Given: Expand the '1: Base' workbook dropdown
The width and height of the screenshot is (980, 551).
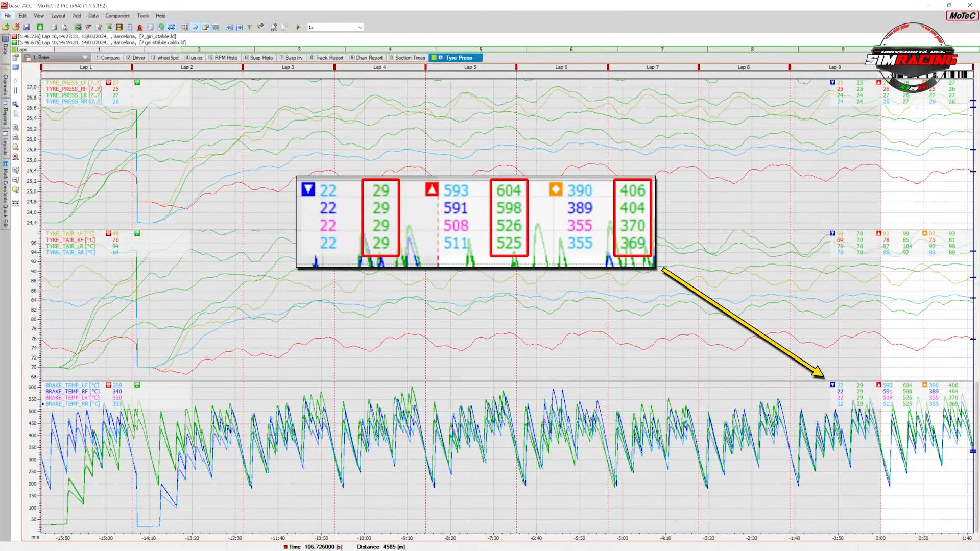Looking at the screenshot, I should coord(85,58).
